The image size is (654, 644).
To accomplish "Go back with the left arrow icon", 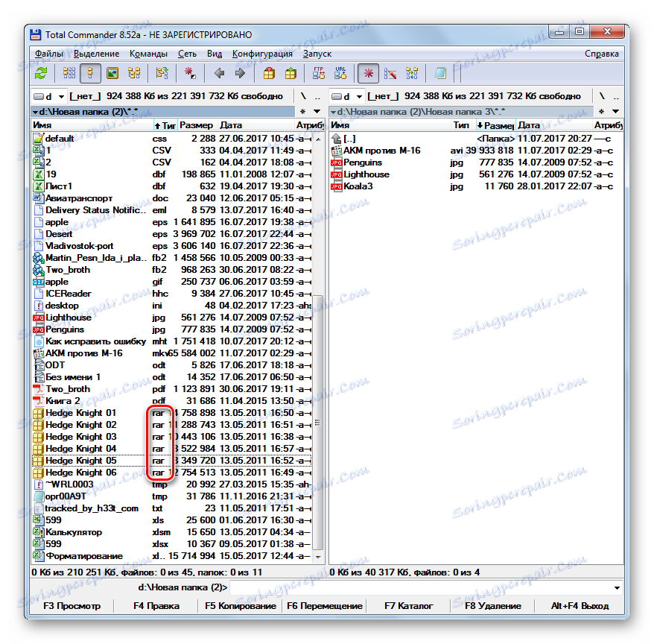I will point(220,74).
